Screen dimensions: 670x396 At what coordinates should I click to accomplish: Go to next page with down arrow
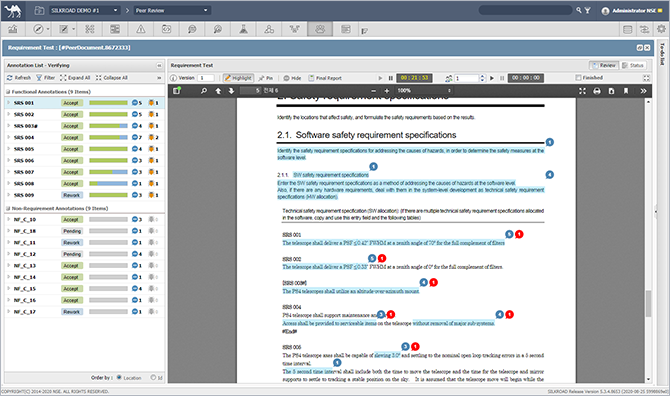pos(231,91)
